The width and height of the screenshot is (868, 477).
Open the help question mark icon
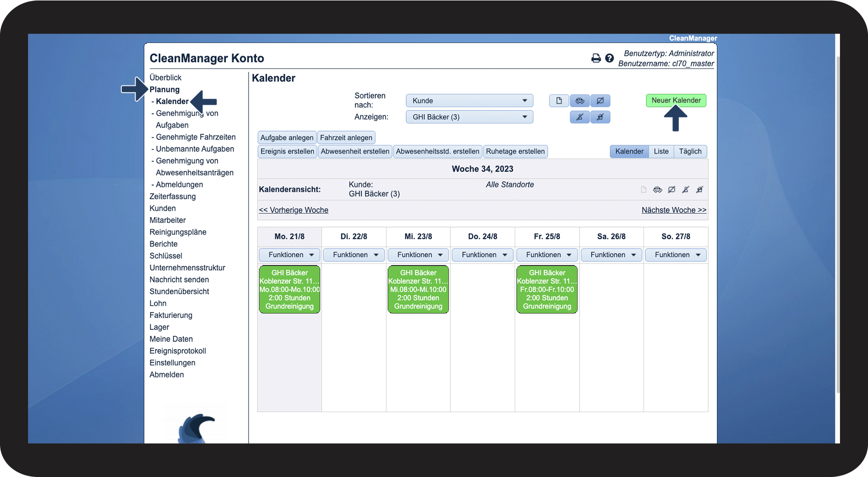pyautogui.click(x=610, y=58)
